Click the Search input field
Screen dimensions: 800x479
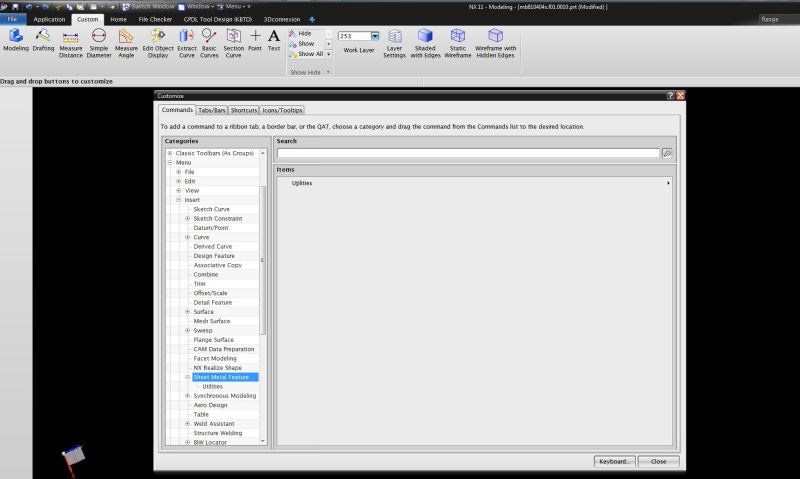(x=468, y=153)
